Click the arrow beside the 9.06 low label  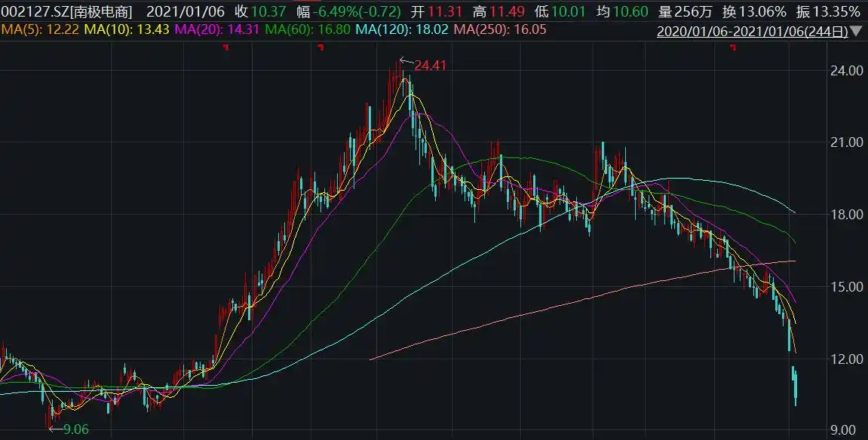[54, 429]
